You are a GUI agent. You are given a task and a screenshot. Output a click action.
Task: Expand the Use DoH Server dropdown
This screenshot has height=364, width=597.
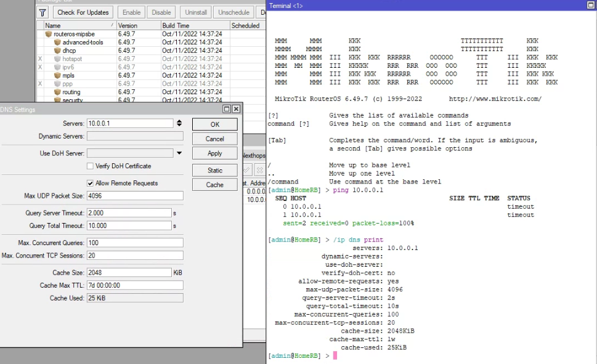pos(179,153)
